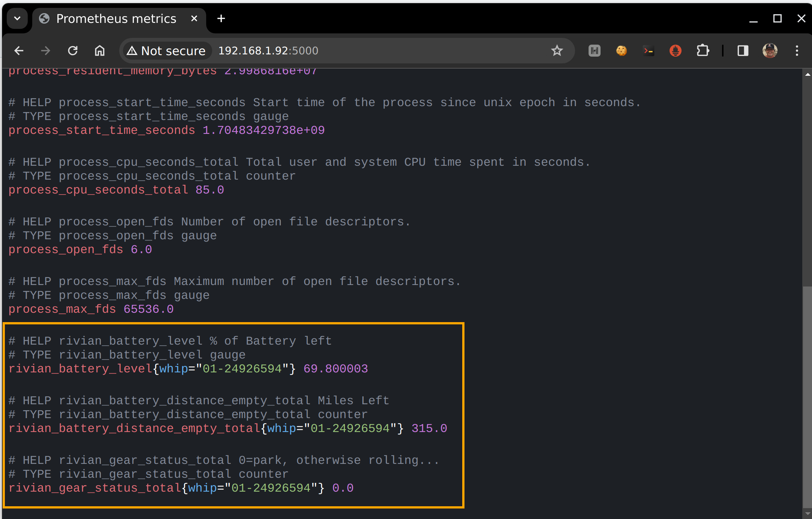Open the cookie extension icon
The width and height of the screenshot is (812, 519).
(622, 51)
